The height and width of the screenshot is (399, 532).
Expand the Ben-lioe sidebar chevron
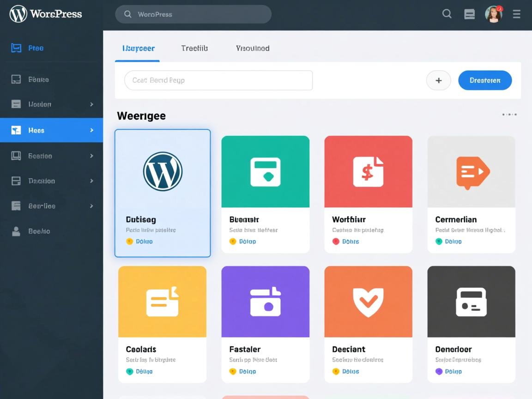(91, 206)
